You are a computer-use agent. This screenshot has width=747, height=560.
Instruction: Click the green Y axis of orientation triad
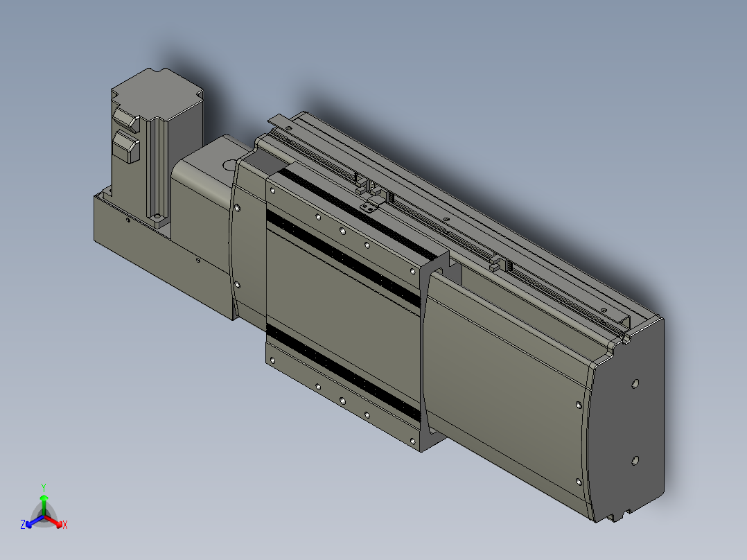point(44,500)
